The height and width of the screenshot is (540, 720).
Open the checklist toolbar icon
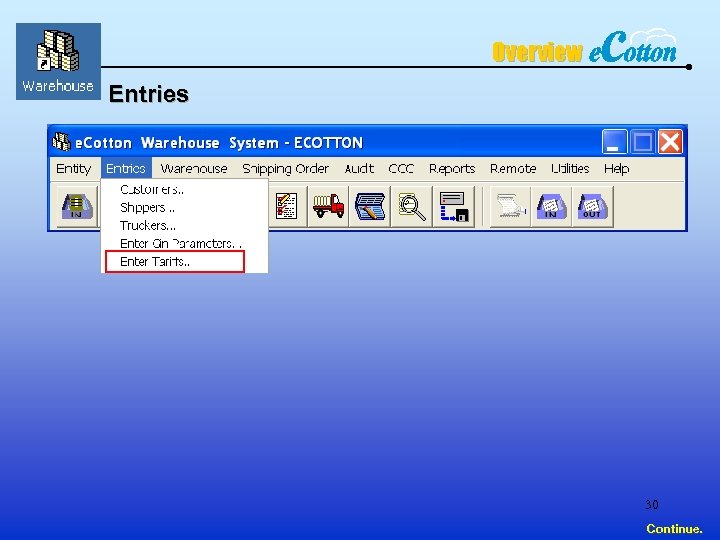coord(287,206)
